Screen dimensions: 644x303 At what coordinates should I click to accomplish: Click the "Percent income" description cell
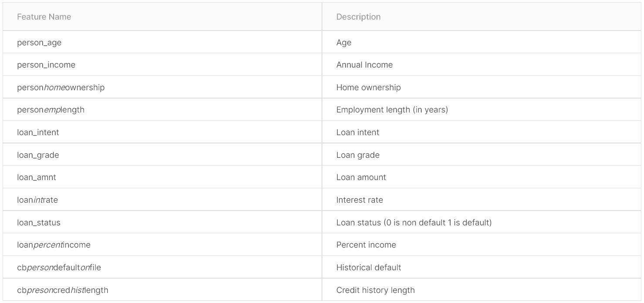[366, 245]
